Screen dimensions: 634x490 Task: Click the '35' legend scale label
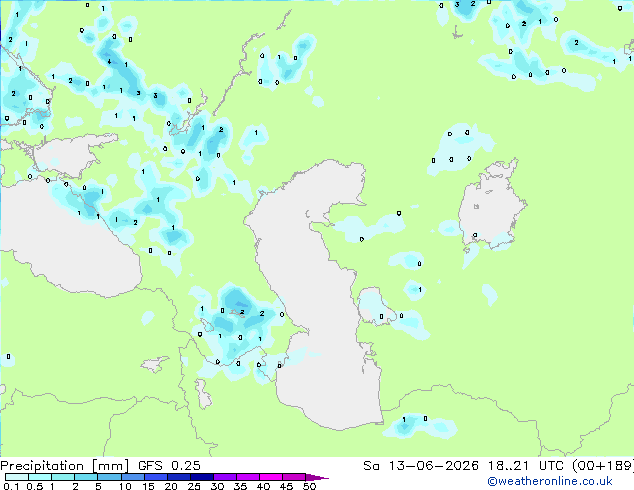[240, 486]
